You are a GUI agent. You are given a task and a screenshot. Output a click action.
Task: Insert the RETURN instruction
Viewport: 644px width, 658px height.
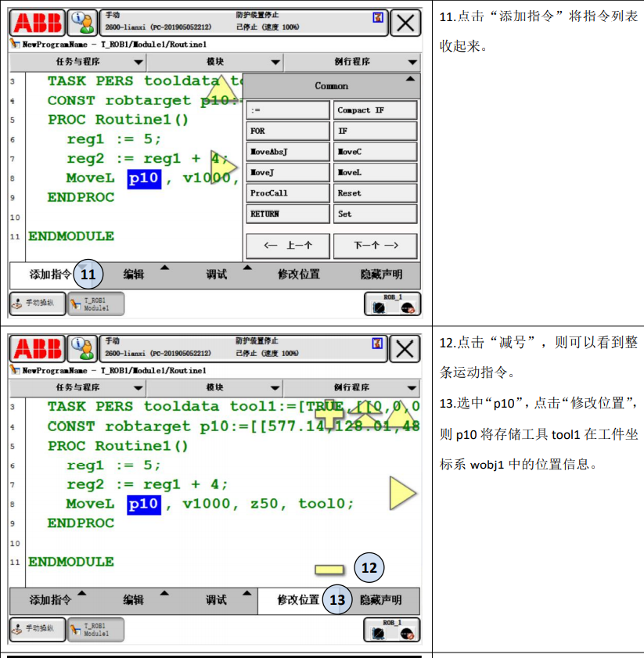pyautogui.click(x=288, y=214)
